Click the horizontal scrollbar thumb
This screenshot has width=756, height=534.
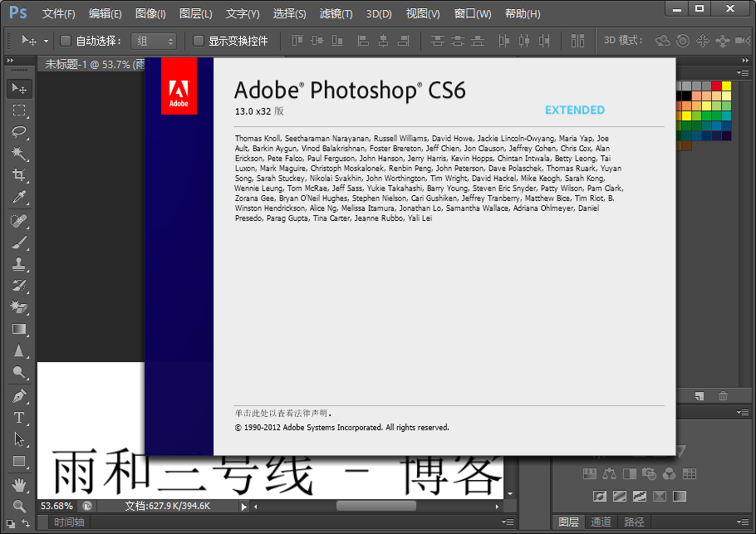(x=376, y=506)
